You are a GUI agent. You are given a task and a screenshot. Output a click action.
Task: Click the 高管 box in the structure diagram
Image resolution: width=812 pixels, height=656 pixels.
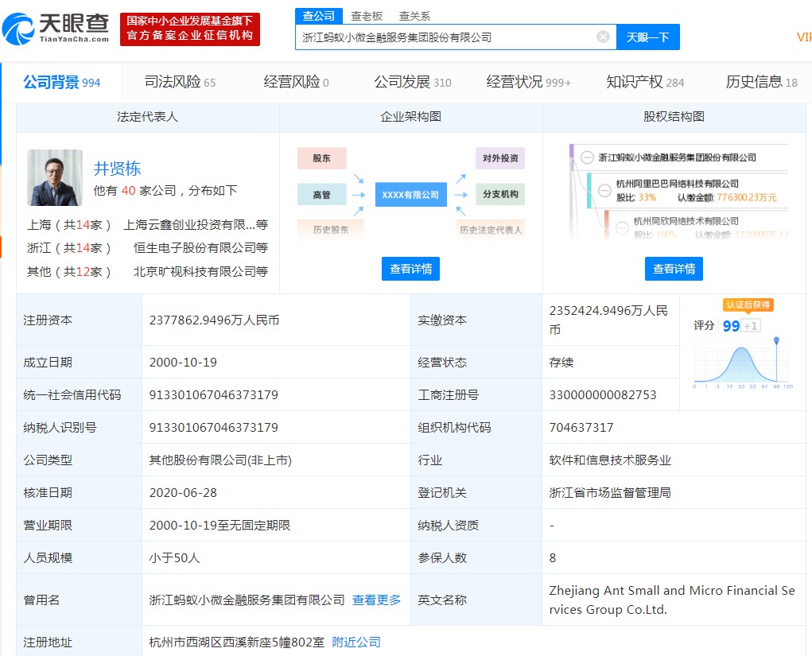[321, 194]
